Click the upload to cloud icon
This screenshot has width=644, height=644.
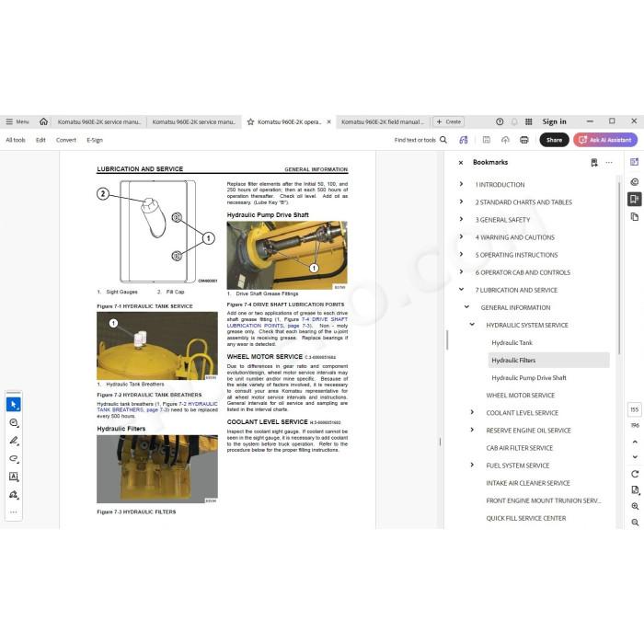[505, 140]
